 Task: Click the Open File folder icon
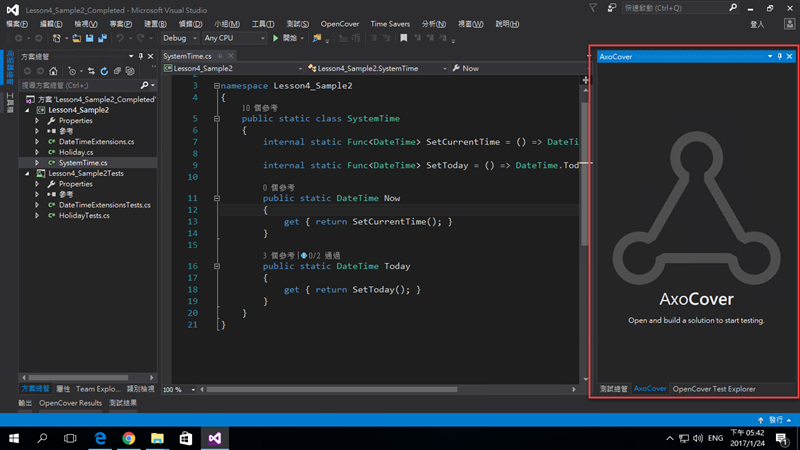click(x=77, y=38)
